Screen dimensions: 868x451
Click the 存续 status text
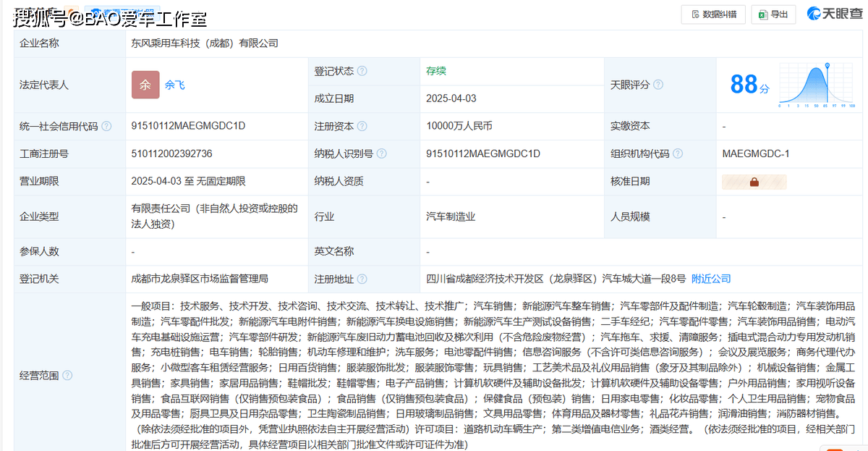coord(436,71)
